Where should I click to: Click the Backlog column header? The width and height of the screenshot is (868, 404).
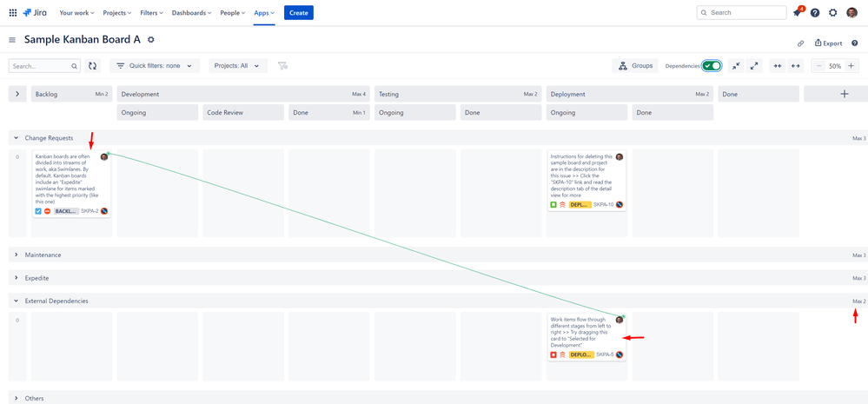[x=71, y=94]
